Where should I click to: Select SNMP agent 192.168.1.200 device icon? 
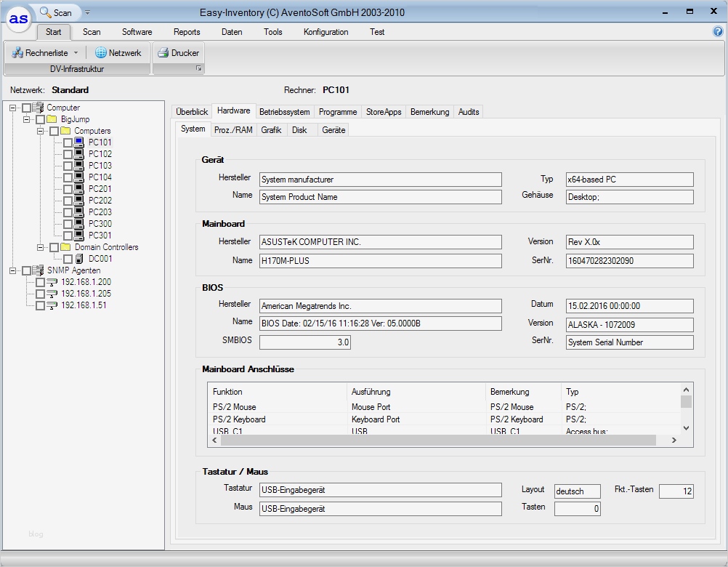pyautogui.click(x=52, y=282)
